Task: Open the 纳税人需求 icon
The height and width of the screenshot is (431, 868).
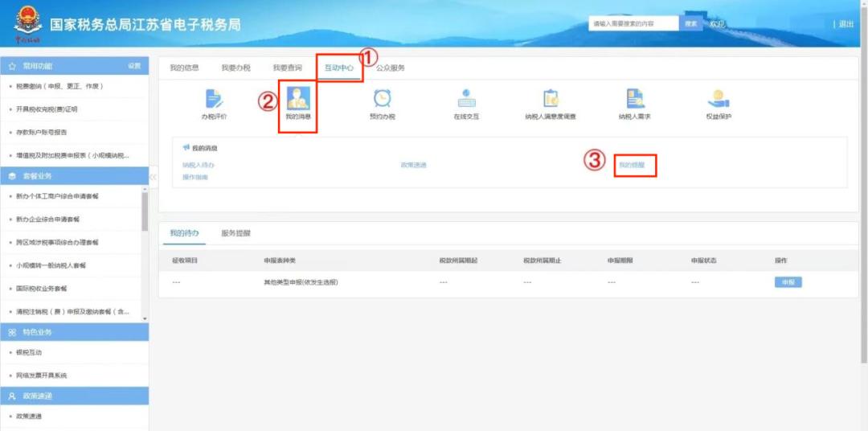Action: tap(634, 99)
